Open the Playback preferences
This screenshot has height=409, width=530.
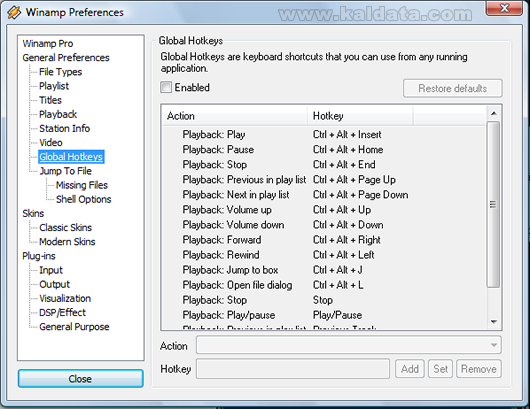(58, 114)
